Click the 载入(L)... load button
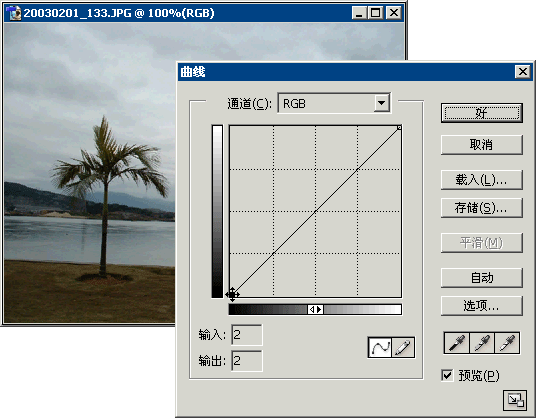The image size is (536, 418). click(x=481, y=180)
